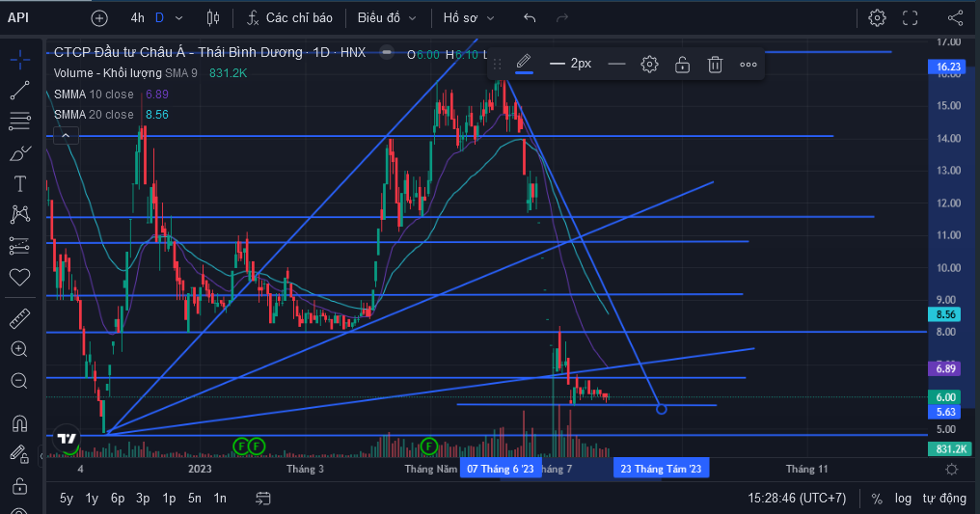This screenshot has width=980, height=514.
Task: Select the 6p date range
Action: [x=118, y=499]
